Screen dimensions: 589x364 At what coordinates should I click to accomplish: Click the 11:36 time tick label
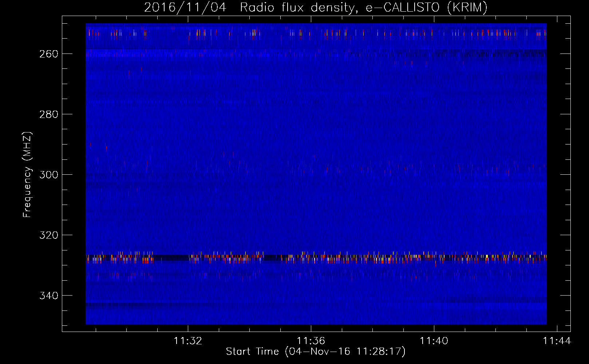(x=311, y=341)
